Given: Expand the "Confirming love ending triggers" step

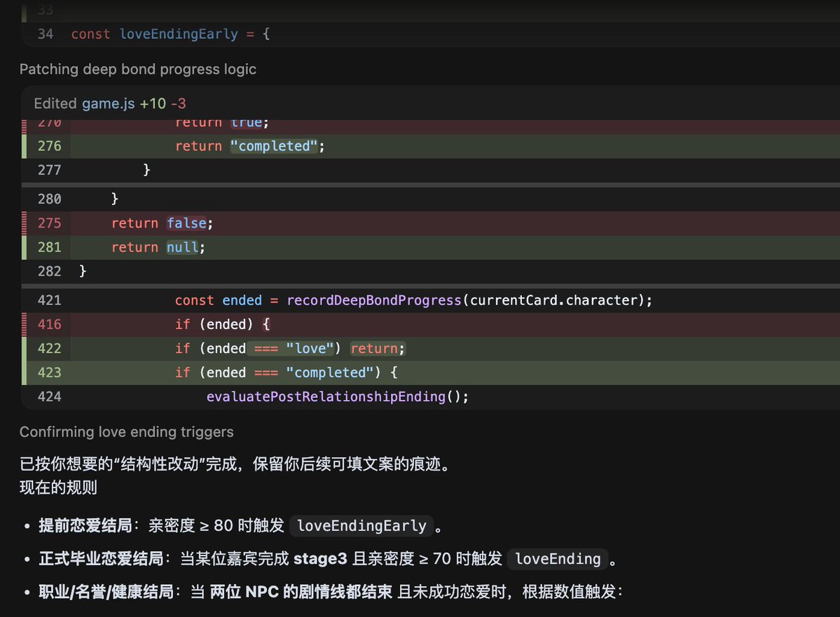Looking at the screenshot, I should click(x=126, y=432).
